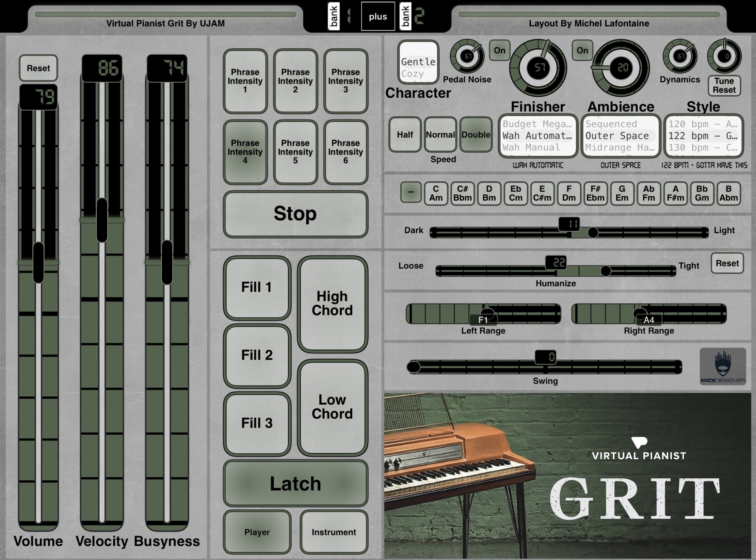Trigger Phrase Intensity 2
The width and height of the screenshot is (756, 560).
(295, 81)
